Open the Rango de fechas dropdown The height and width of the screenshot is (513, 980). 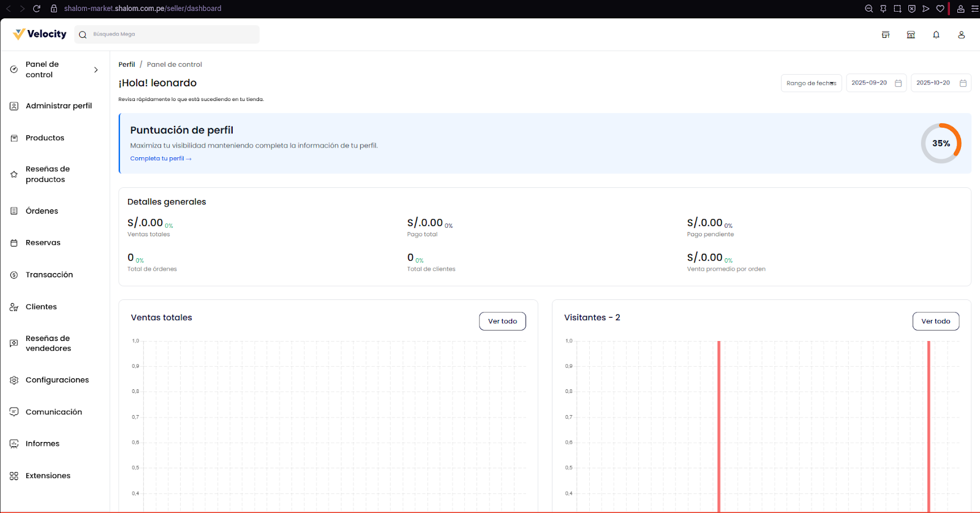[x=811, y=83]
